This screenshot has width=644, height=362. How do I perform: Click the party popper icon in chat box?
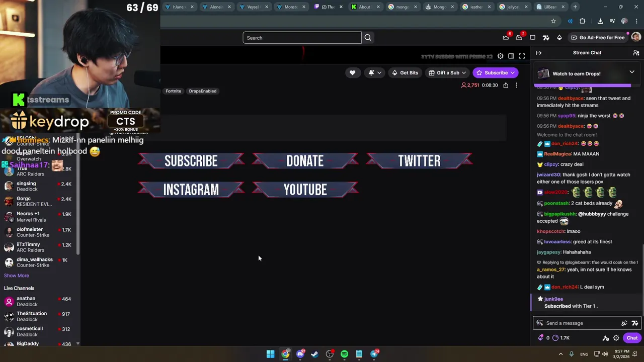[x=624, y=323]
